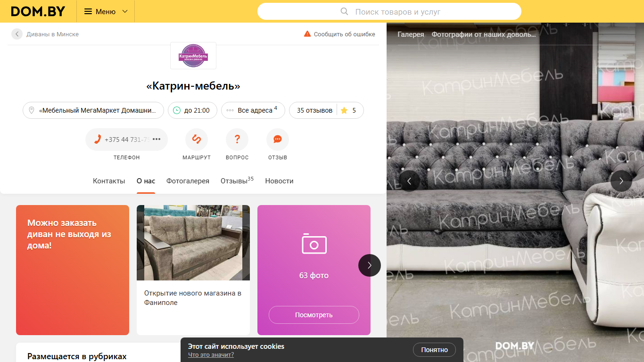Open the sofa photo in the news card

(193, 243)
